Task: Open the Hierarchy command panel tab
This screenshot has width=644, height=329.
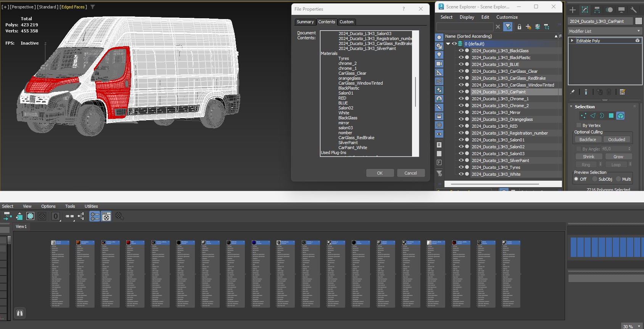Action: 597,10
